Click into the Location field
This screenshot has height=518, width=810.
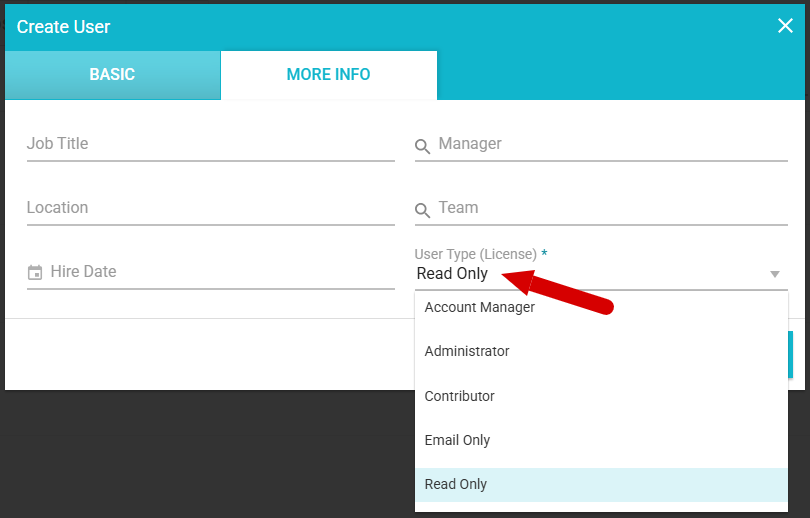(210, 208)
